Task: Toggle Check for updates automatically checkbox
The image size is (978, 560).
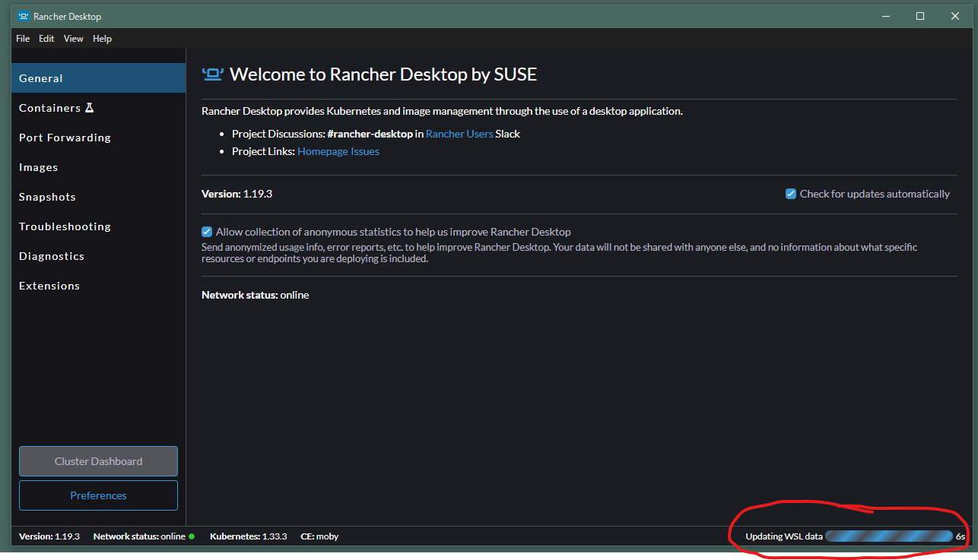Action: coord(791,194)
